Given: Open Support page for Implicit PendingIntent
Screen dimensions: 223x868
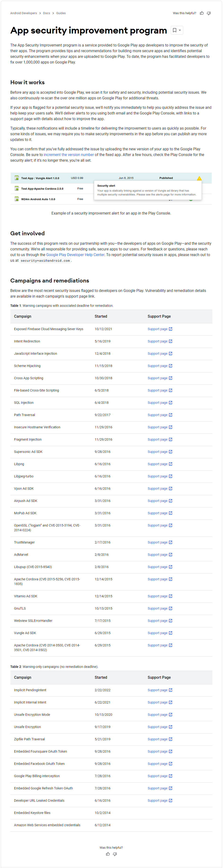Looking at the screenshot, I should coord(160,690).
